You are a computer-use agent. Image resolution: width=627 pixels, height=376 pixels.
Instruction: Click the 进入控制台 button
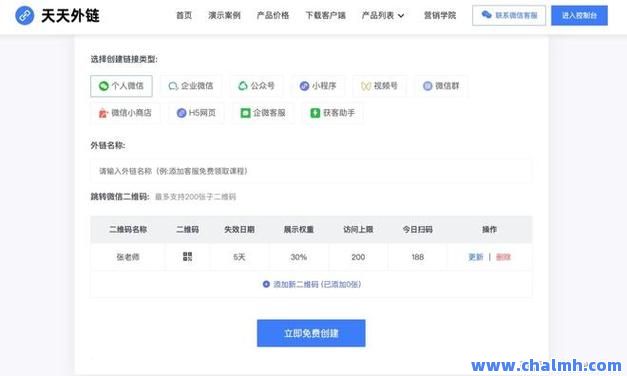click(x=579, y=16)
